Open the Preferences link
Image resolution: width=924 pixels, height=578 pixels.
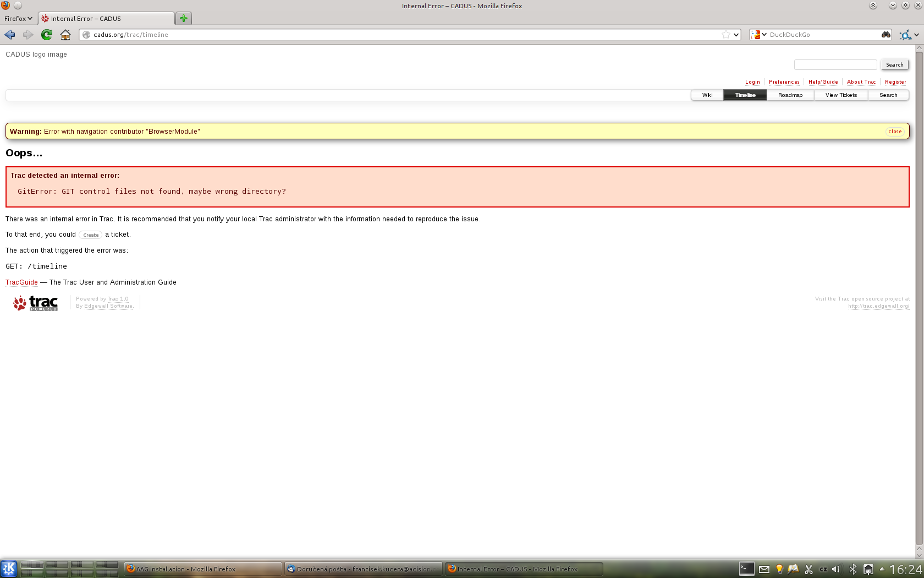pos(784,82)
